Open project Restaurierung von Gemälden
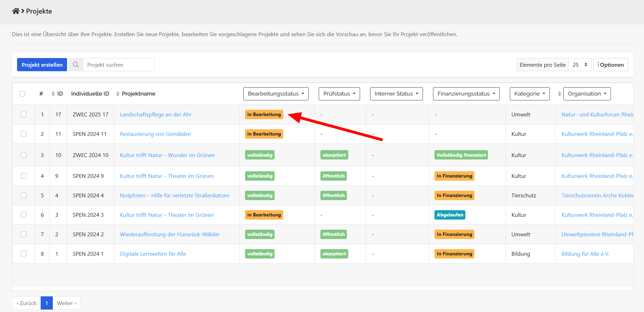The image size is (644, 312). 155,134
